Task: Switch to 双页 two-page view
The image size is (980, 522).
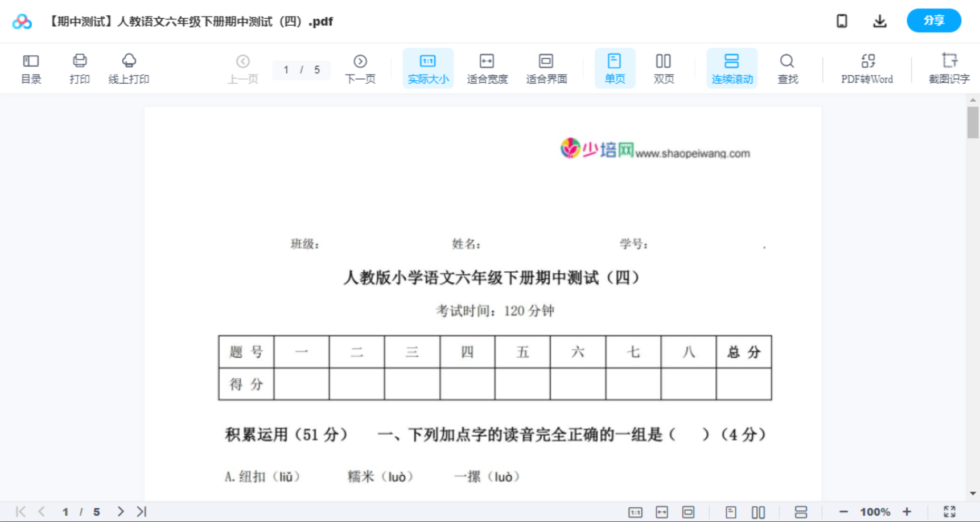Action: pyautogui.click(x=664, y=68)
